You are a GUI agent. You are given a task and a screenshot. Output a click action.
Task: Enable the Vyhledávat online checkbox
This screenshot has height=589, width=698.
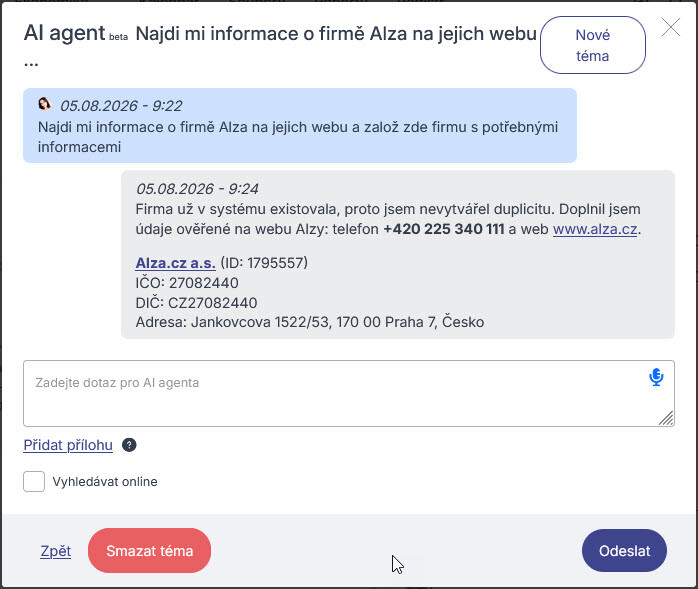(34, 481)
